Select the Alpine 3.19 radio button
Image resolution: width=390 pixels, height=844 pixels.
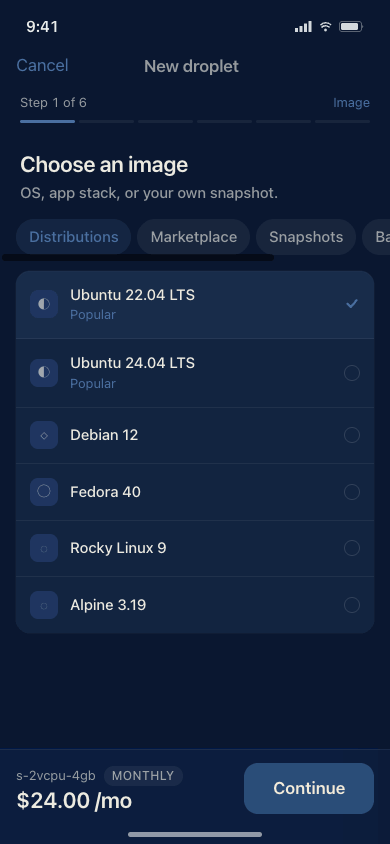(x=352, y=605)
